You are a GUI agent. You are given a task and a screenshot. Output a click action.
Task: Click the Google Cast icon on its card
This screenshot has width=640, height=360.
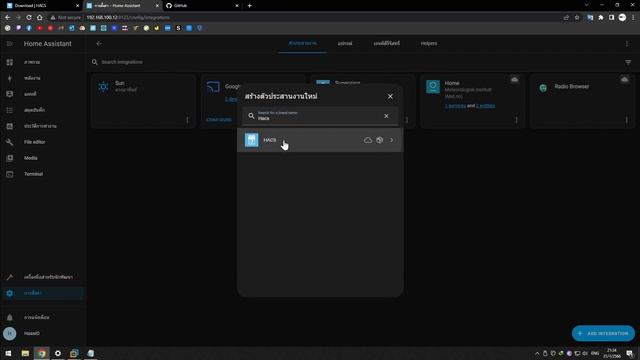213,87
